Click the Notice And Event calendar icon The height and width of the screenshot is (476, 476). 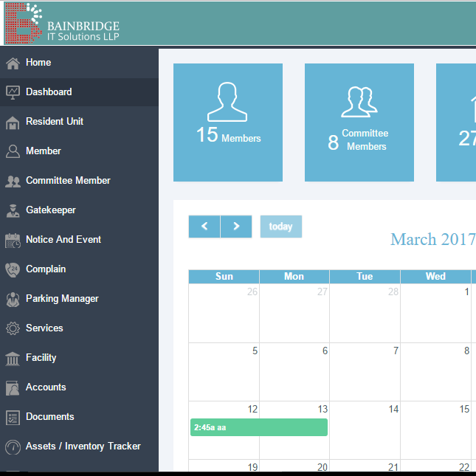click(x=13, y=241)
